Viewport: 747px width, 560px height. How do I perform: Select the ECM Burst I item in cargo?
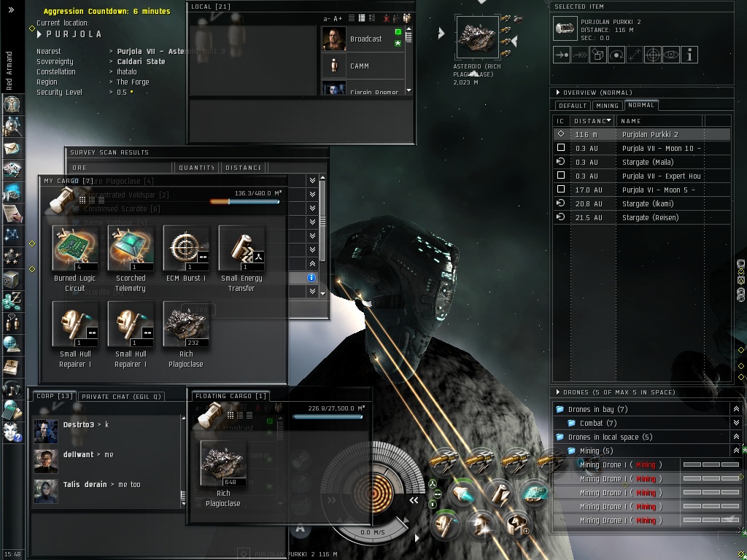tap(186, 254)
